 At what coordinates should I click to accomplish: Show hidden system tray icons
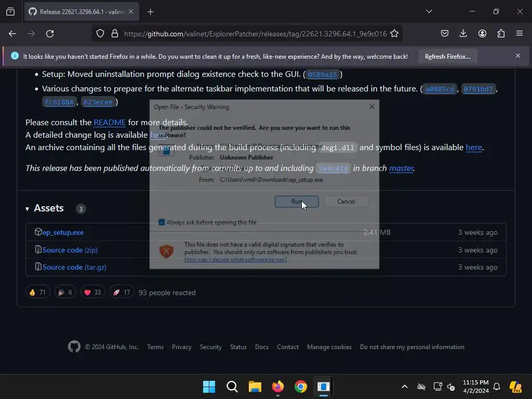click(404, 387)
